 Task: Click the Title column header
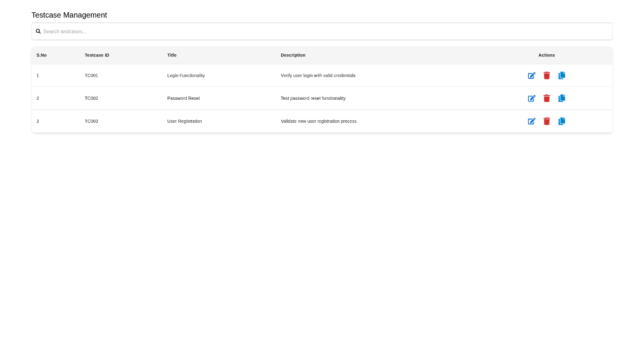coord(172,55)
